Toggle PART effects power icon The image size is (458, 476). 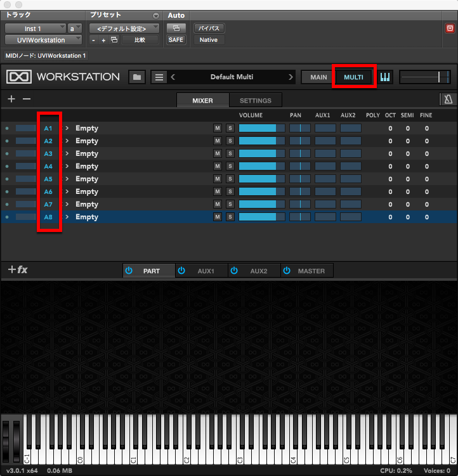pyautogui.click(x=129, y=271)
